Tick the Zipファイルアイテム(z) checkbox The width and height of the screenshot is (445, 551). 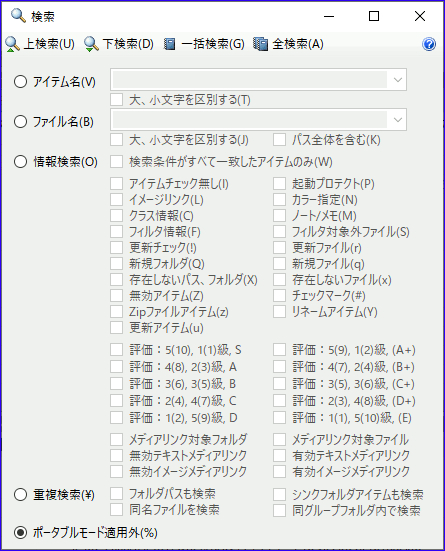(116, 311)
